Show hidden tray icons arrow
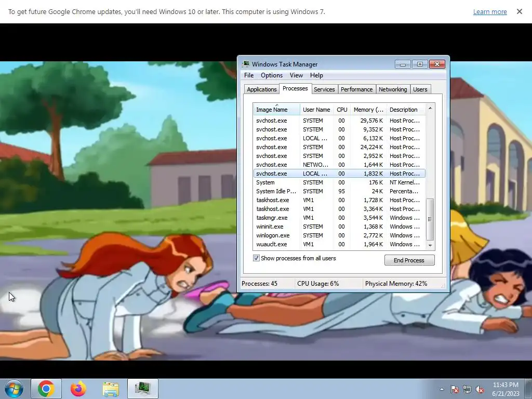Image resolution: width=532 pixels, height=399 pixels. point(442,389)
